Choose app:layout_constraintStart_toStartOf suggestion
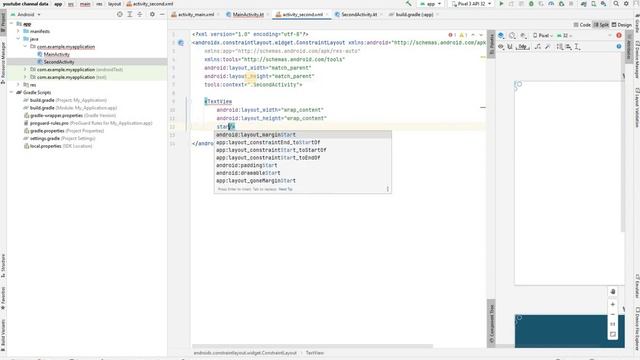 click(302, 150)
